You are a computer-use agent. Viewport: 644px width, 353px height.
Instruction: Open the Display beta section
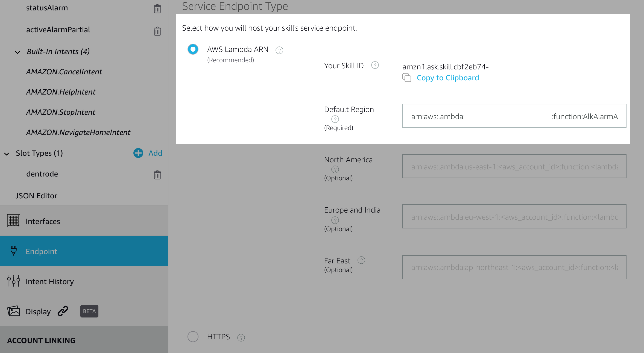pos(38,311)
